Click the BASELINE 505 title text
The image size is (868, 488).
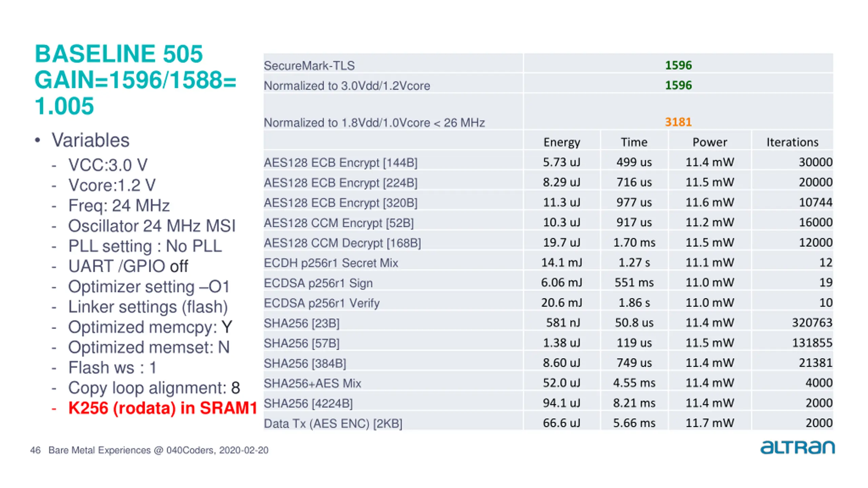coord(119,54)
